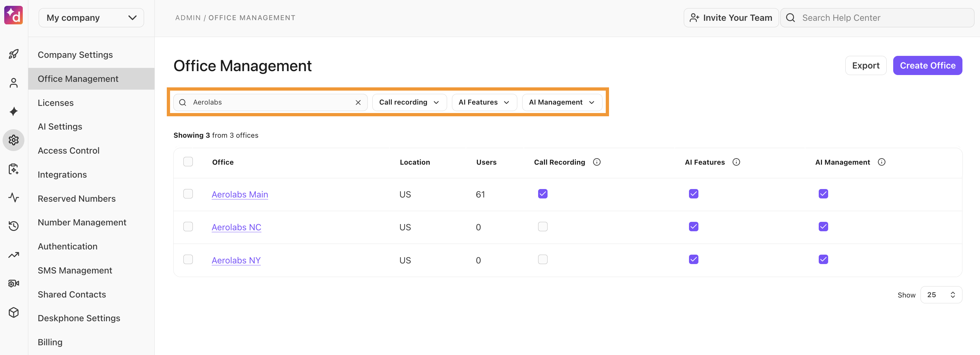Focus the office search field containing Aerolabs
This screenshot has width=980, height=355.
tap(271, 102)
